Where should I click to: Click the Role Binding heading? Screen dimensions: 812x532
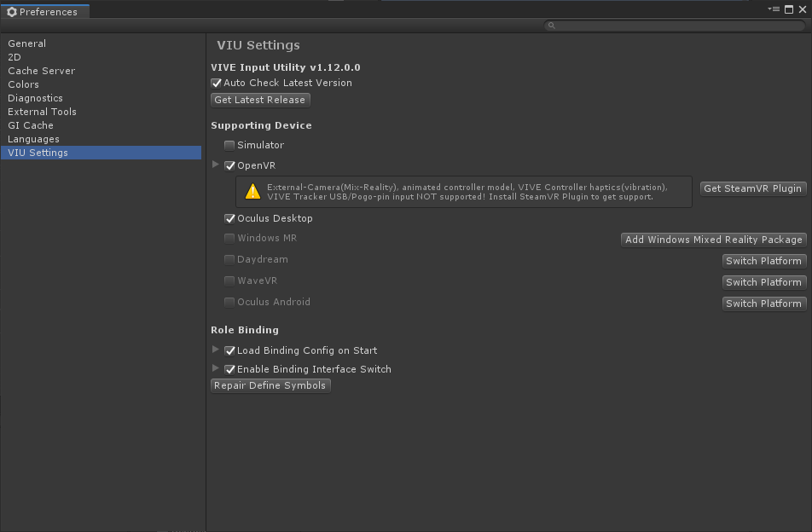point(245,330)
